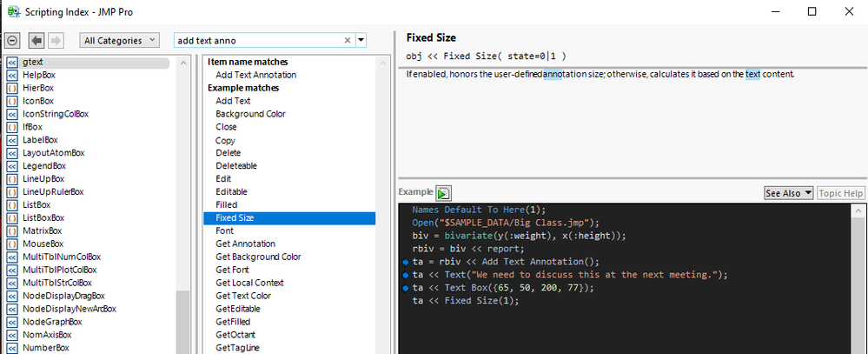
Task: Go forward using the right arrow icon
Action: [x=56, y=40]
